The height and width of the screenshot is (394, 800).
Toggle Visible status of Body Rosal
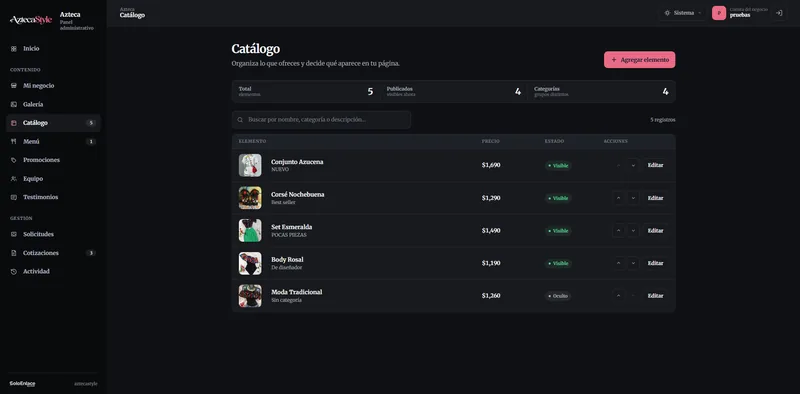(x=558, y=263)
